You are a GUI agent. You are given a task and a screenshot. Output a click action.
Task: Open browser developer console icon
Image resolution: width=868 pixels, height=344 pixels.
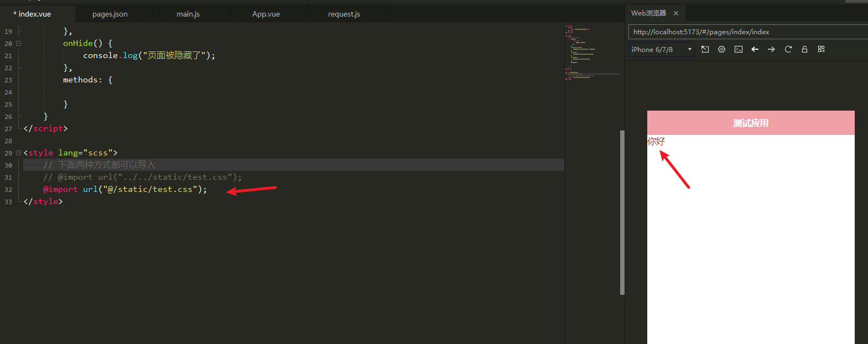(738, 49)
